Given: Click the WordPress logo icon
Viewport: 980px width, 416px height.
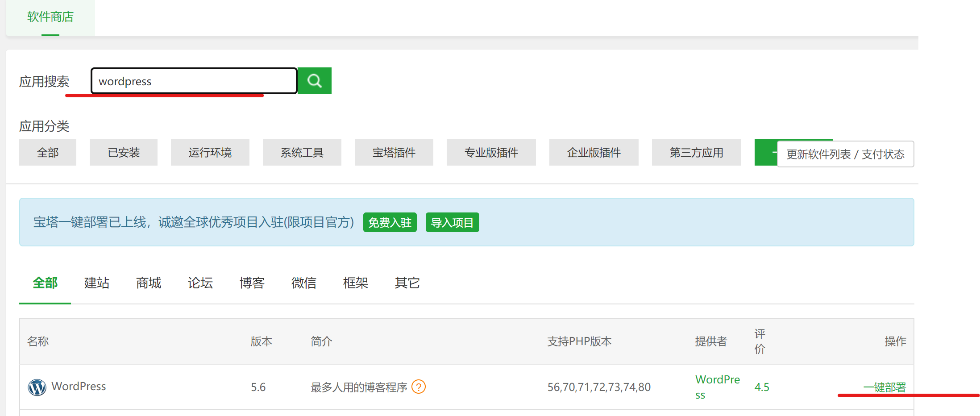Looking at the screenshot, I should pyautogui.click(x=37, y=387).
